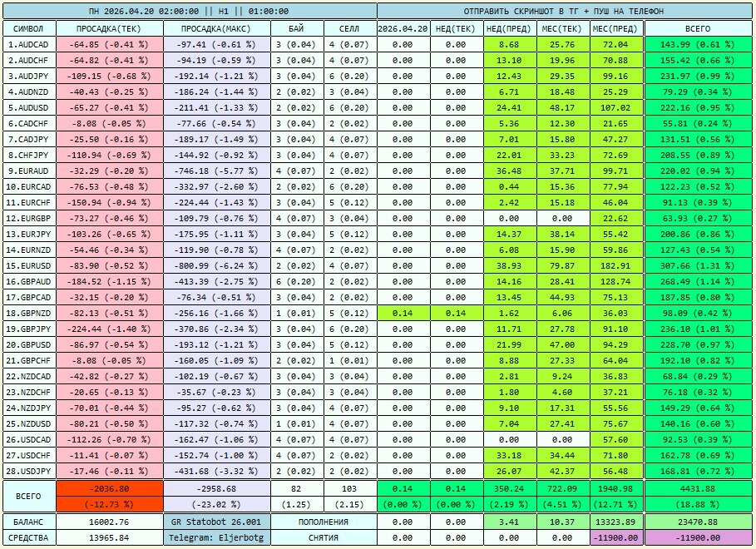Click the current month value 79.87 for EURUSD
The width and height of the screenshot is (756, 549).
click(562, 266)
